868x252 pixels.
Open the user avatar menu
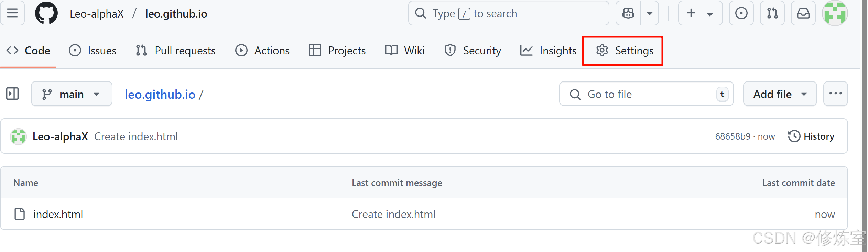835,13
